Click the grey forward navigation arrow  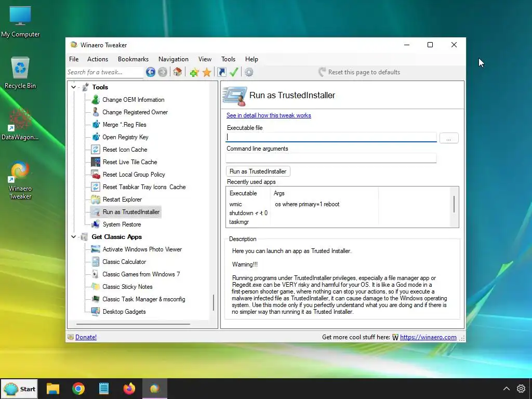[x=163, y=72]
